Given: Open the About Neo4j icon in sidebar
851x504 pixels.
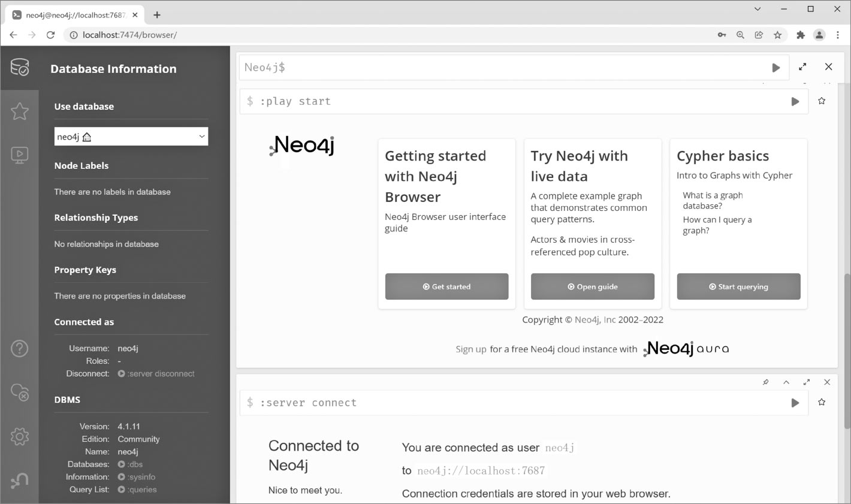Looking at the screenshot, I should click(x=20, y=480).
